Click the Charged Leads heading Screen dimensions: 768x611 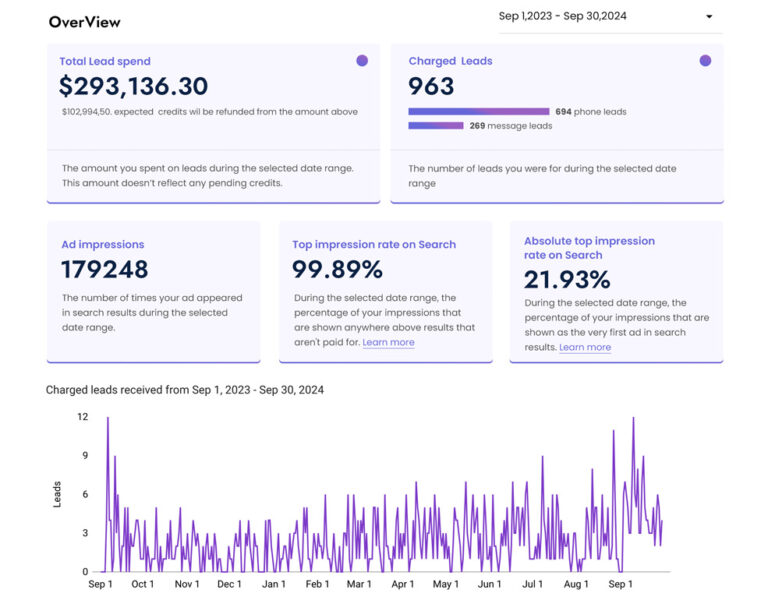point(450,61)
